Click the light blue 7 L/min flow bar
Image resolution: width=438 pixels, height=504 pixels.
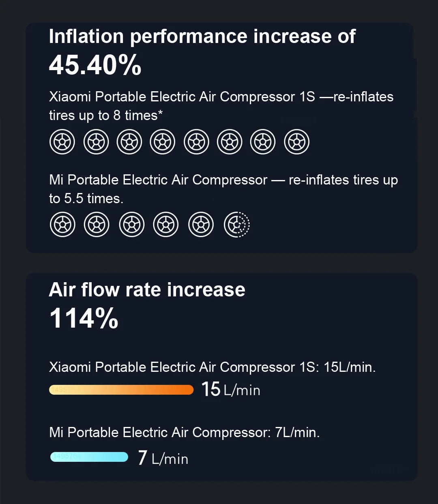click(89, 457)
